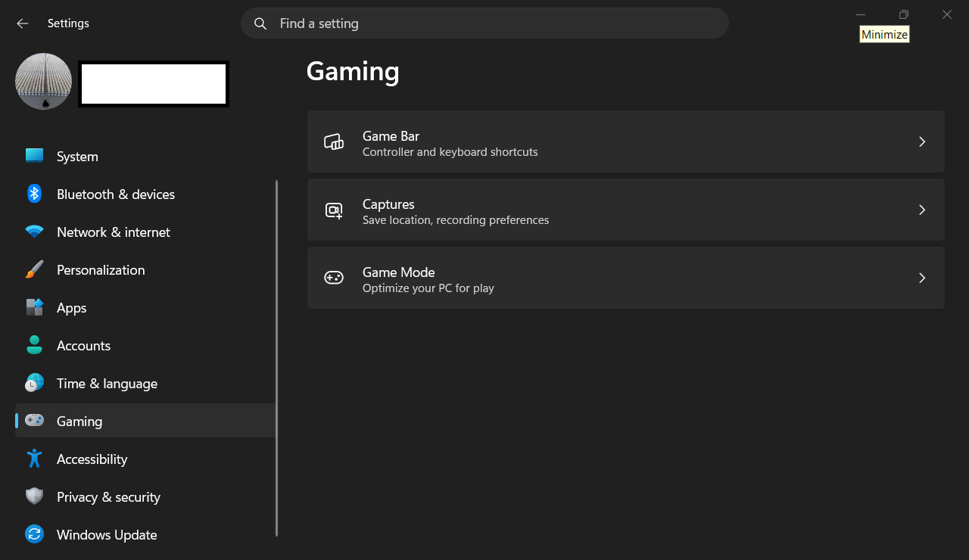Click 'Save location, recording preferences' text
The width and height of the screenshot is (969, 560).
click(456, 220)
